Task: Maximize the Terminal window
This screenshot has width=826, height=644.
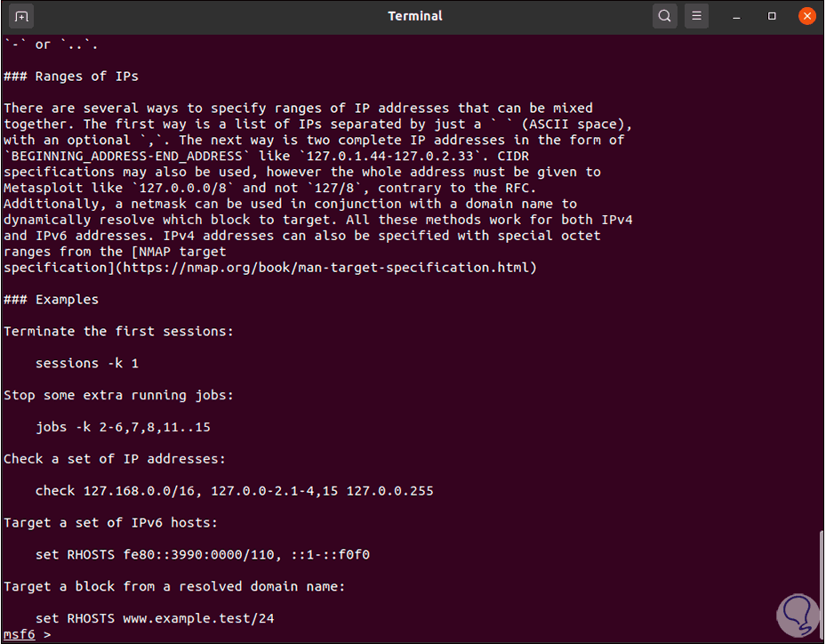Action: 773,16
